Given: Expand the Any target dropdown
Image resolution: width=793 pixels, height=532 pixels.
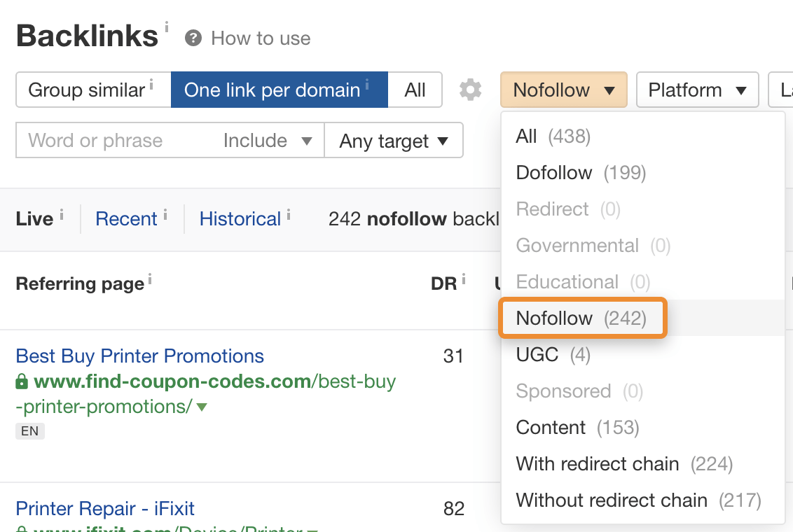Looking at the screenshot, I should coord(394,141).
